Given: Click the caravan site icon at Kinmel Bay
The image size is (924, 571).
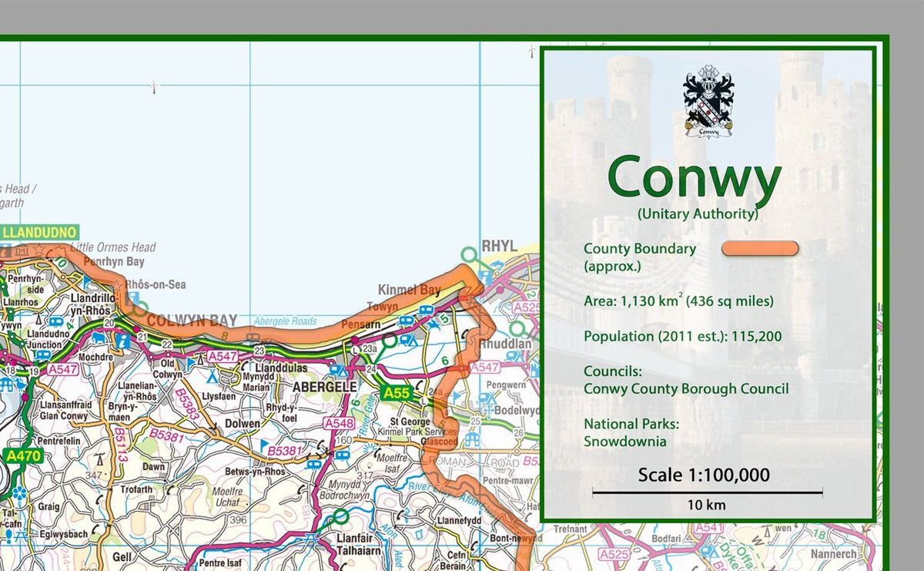Looking at the screenshot, I should 426,309.
